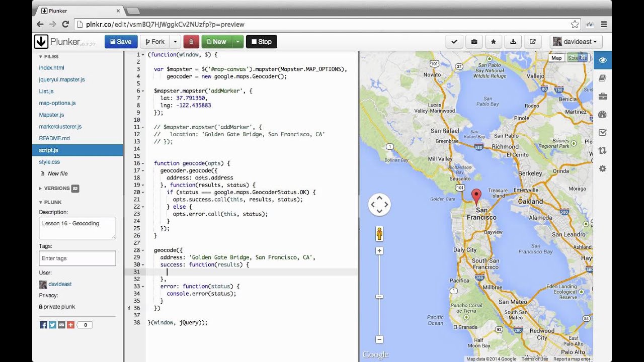This screenshot has height=362, width=644.
Task: Share by email icon
Action: [x=61, y=325]
